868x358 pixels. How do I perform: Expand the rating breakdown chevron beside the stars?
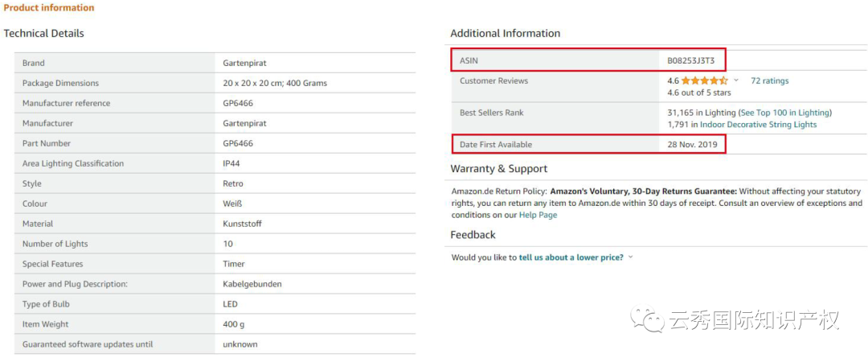coord(736,80)
